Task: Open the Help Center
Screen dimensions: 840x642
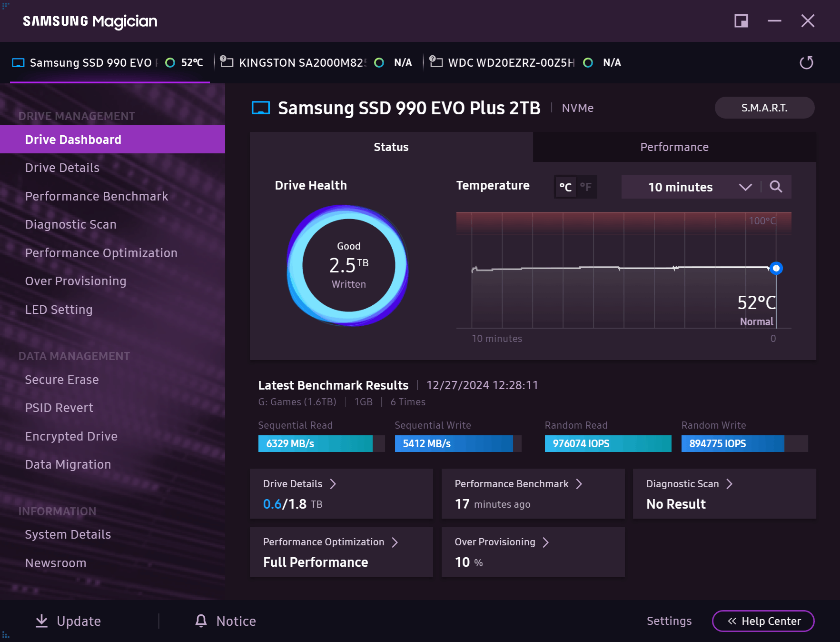Action: point(763,621)
